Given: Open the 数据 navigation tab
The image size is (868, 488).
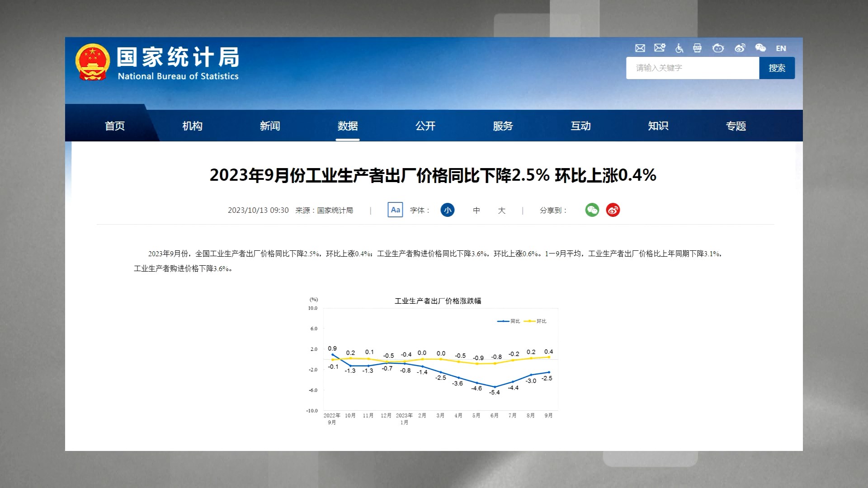Looking at the screenshot, I should tap(347, 126).
